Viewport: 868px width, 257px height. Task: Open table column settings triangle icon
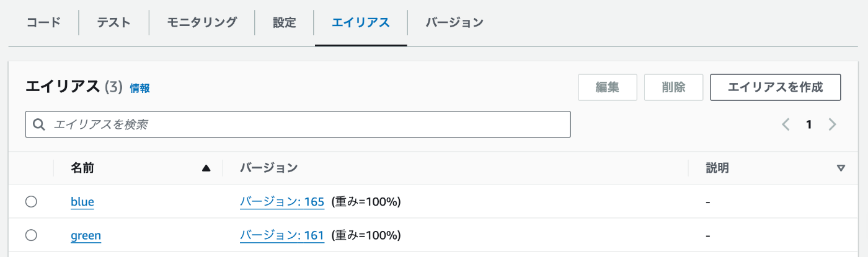click(x=841, y=168)
